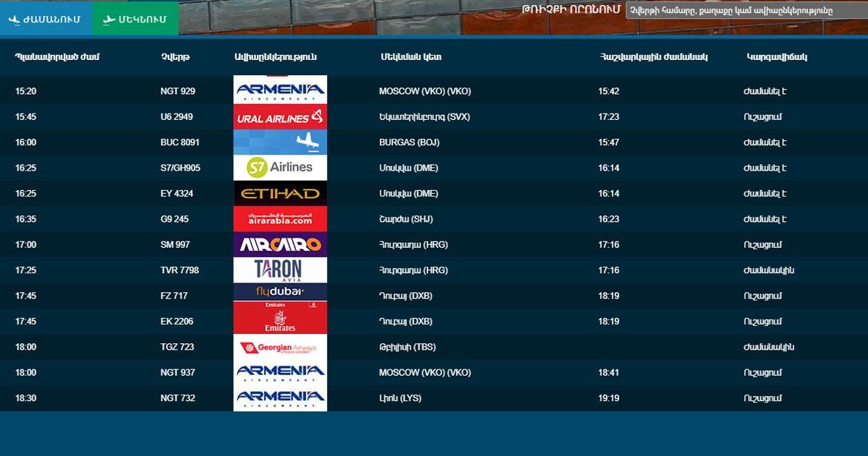Click the airarabia.com logo
Viewport: 868px width, 456px height.
[280, 219]
